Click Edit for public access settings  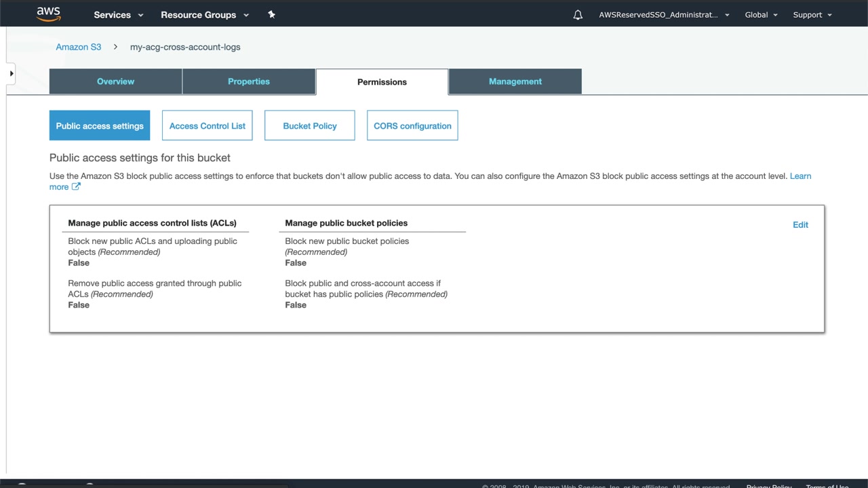pyautogui.click(x=800, y=225)
